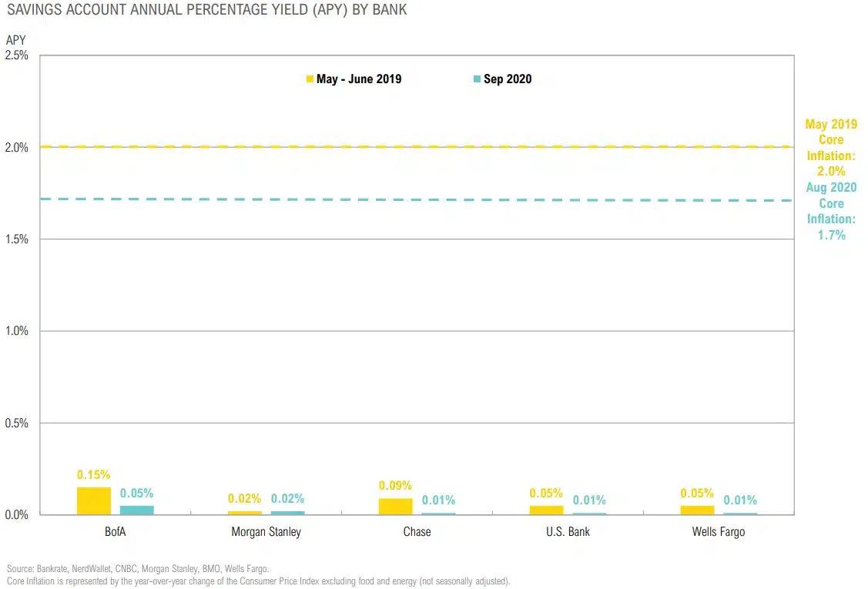Click the Morgan Stanley axis label
This screenshot has width=868, height=589.
pyautogui.click(x=266, y=532)
